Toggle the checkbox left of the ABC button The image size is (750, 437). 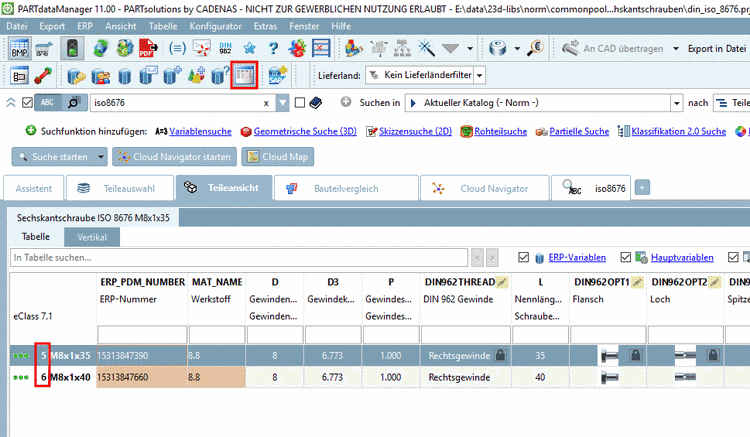28,102
